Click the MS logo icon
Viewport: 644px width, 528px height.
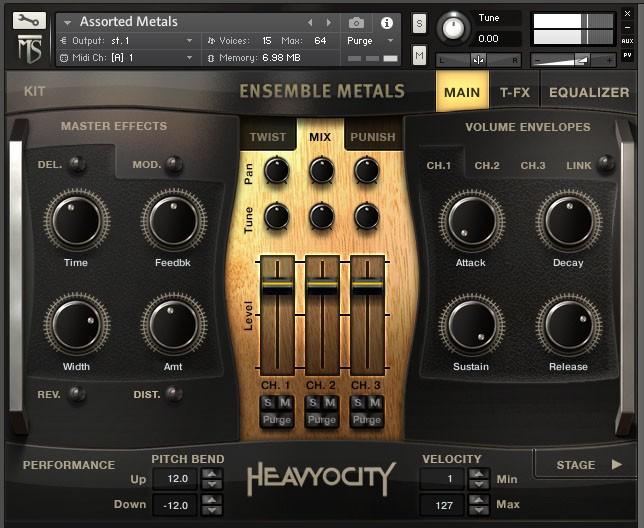[29, 49]
